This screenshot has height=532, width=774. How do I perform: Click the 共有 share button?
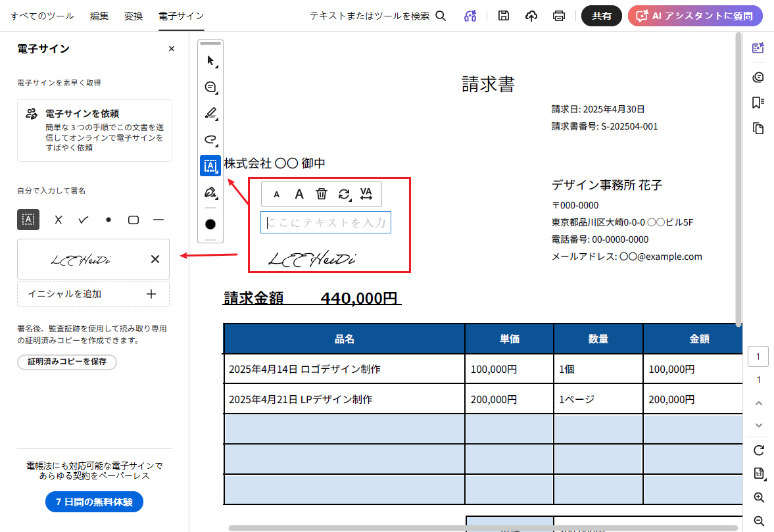601,16
